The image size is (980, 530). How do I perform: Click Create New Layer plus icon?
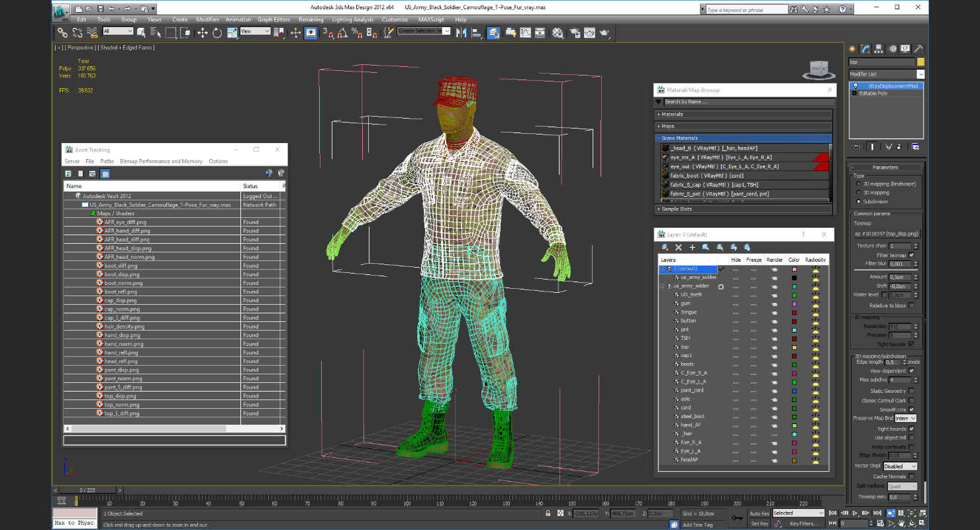tap(692, 247)
